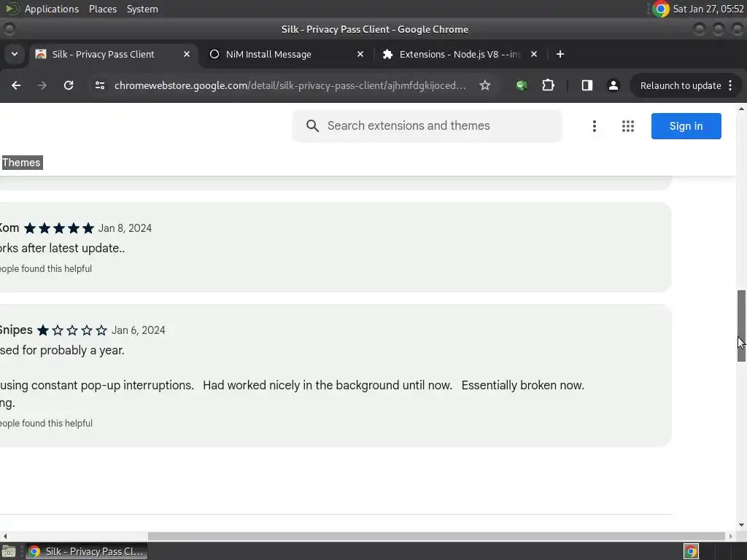Image resolution: width=747 pixels, height=560 pixels.
Task: Open the web store three-dot options menu
Action: [594, 126]
